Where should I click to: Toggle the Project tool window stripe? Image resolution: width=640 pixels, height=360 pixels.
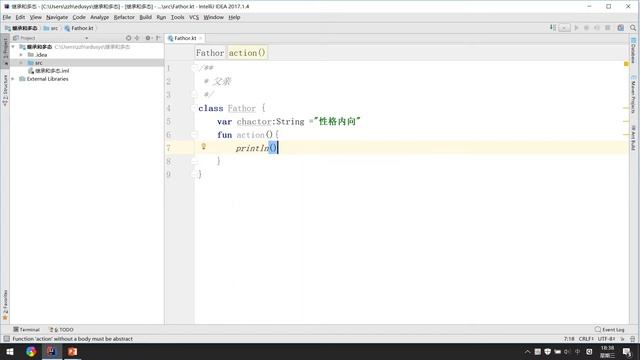(5, 52)
